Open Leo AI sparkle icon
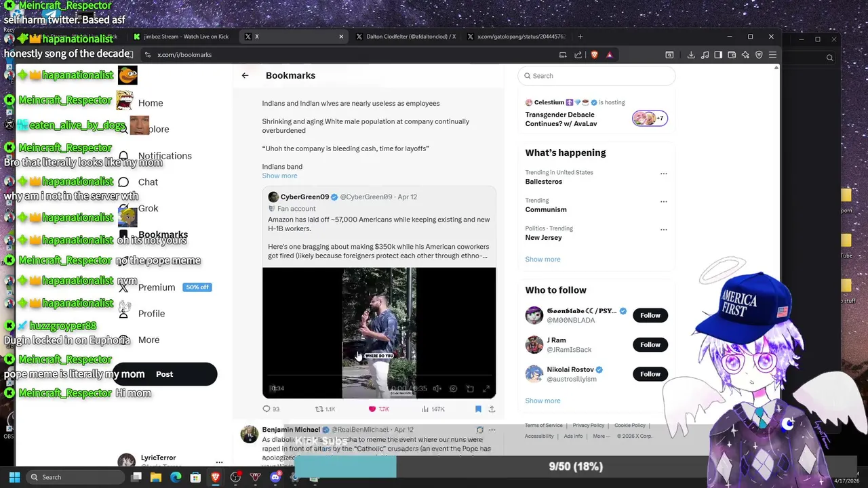Image resolution: width=868 pixels, height=488 pixels. tap(745, 55)
